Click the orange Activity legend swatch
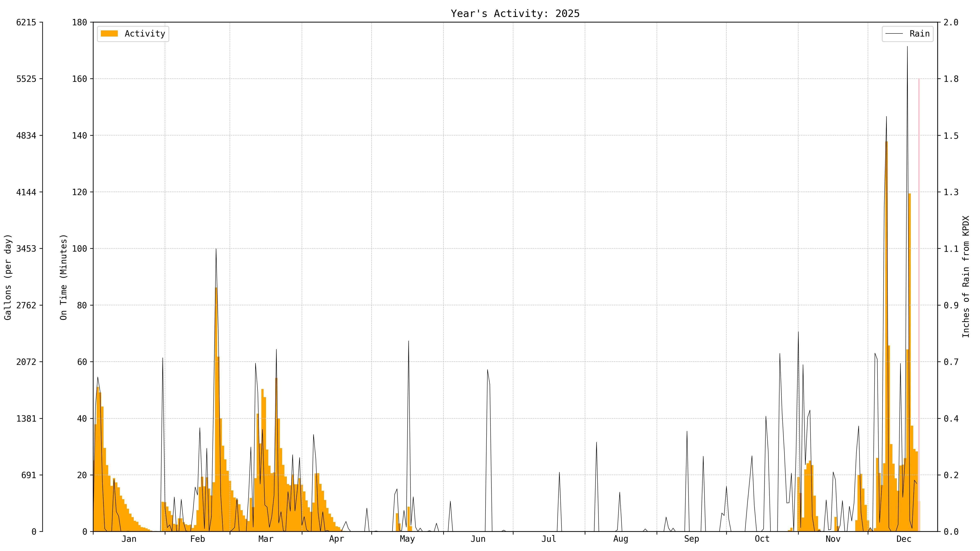 coord(109,34)
